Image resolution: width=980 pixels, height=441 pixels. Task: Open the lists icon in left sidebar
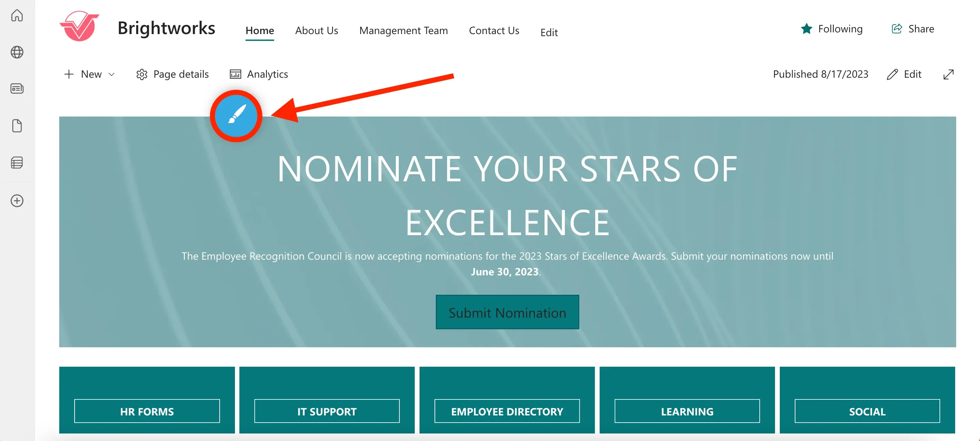[17, 163]
